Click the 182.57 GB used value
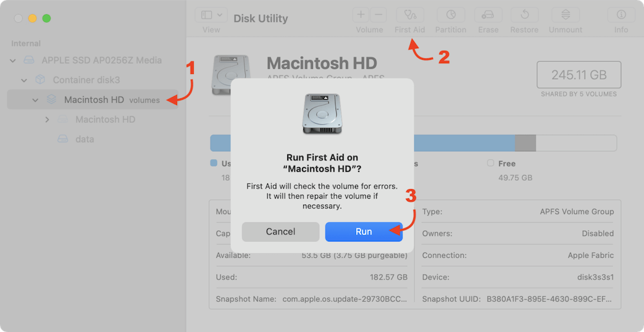Screen dimensions: 644x332 coord(388,277)
